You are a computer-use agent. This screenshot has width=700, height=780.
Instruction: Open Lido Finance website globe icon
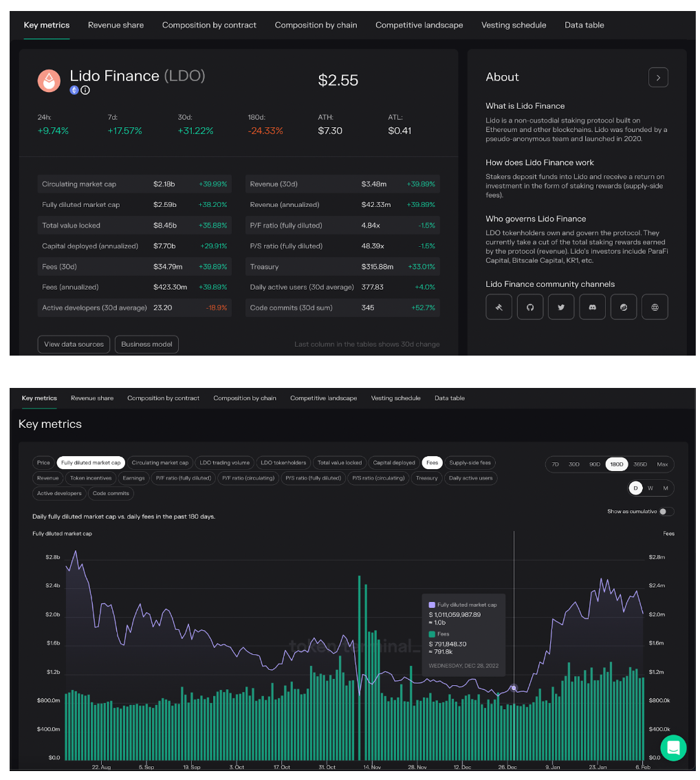click(x=655, y=307)
